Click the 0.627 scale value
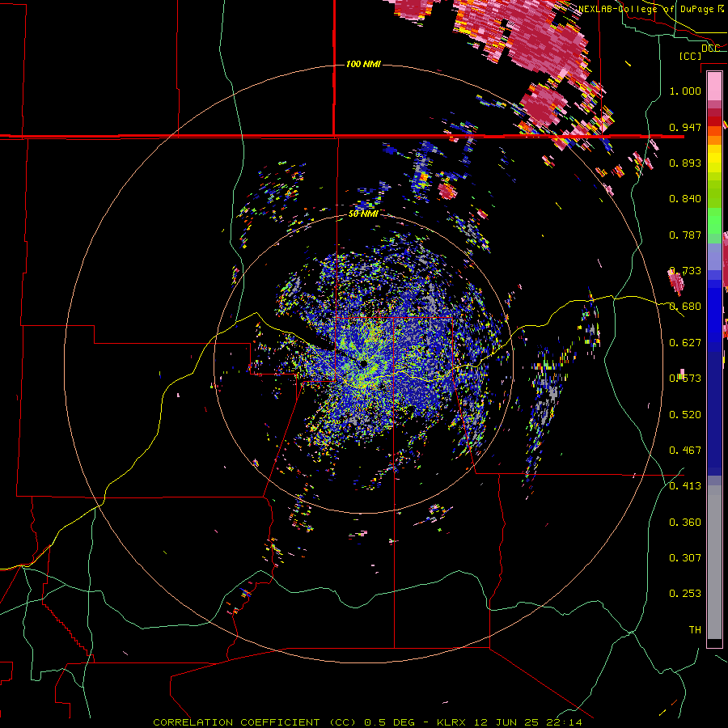This screenshot has width=728, height=728. [685, 343]
